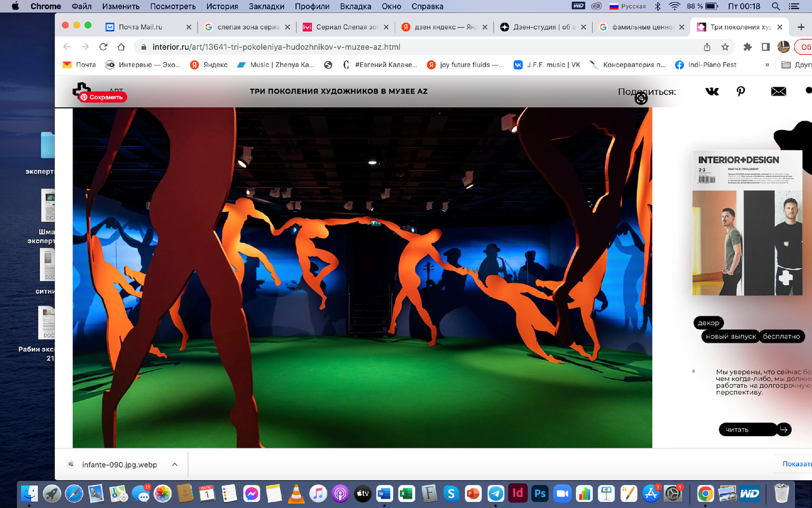Image resolution: width=812 pixels, height=508 pixels.
Task: Click the декор tag
Action: click(708, 323)
